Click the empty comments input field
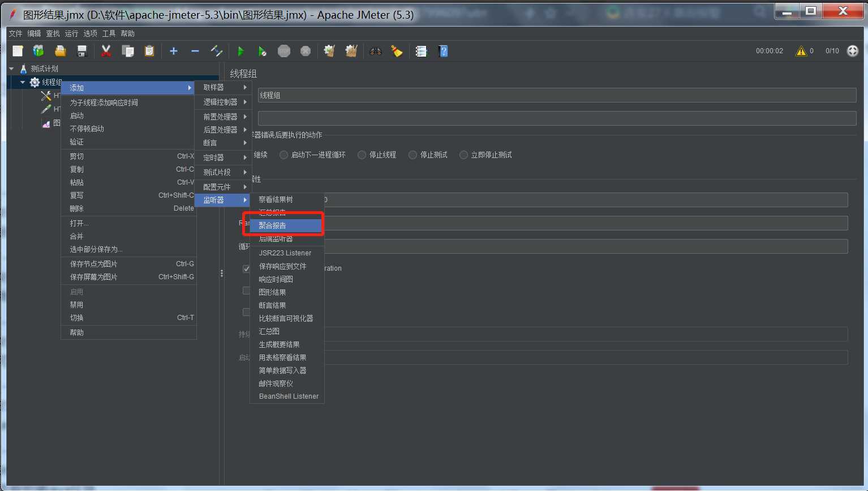This screenshot has width=868, height=491. click(557, 118)
